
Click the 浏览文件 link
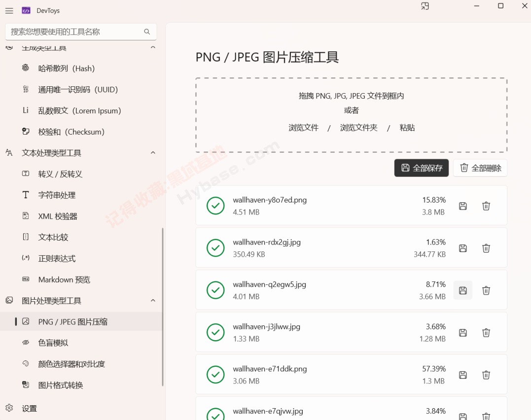click(x=303, y=128)
